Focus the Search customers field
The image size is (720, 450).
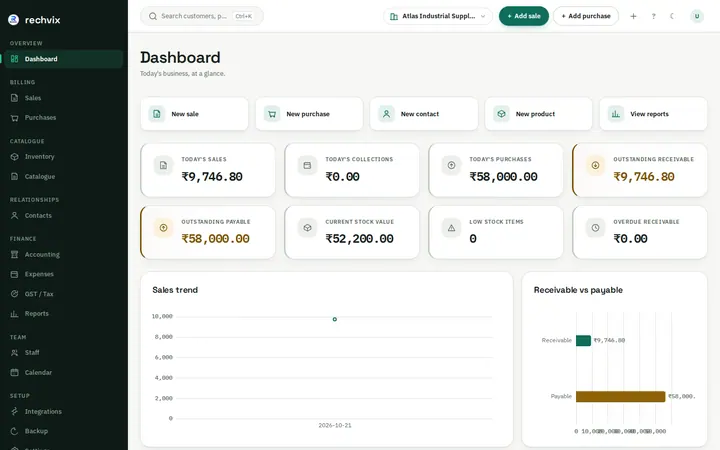click(x=202, y=16)
